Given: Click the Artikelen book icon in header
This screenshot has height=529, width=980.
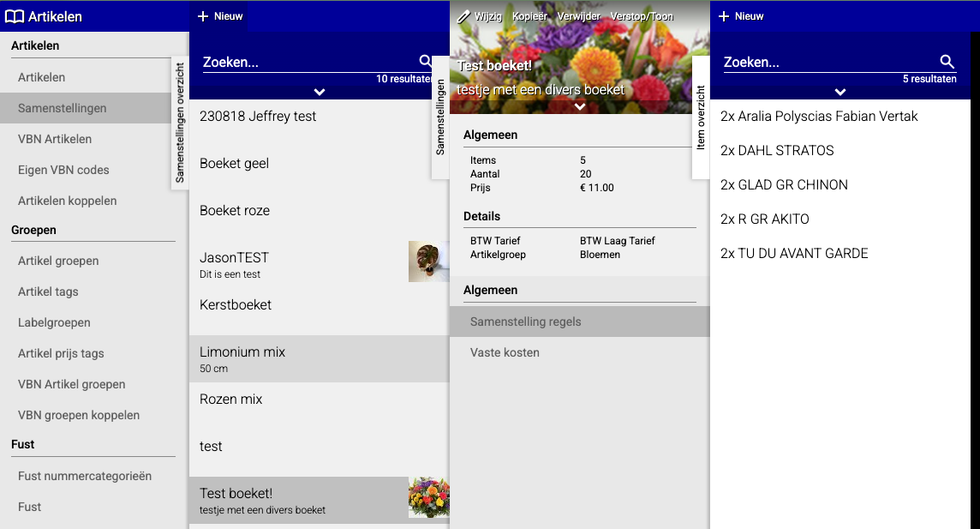Looking at the screenshot, I should (15, 17).
